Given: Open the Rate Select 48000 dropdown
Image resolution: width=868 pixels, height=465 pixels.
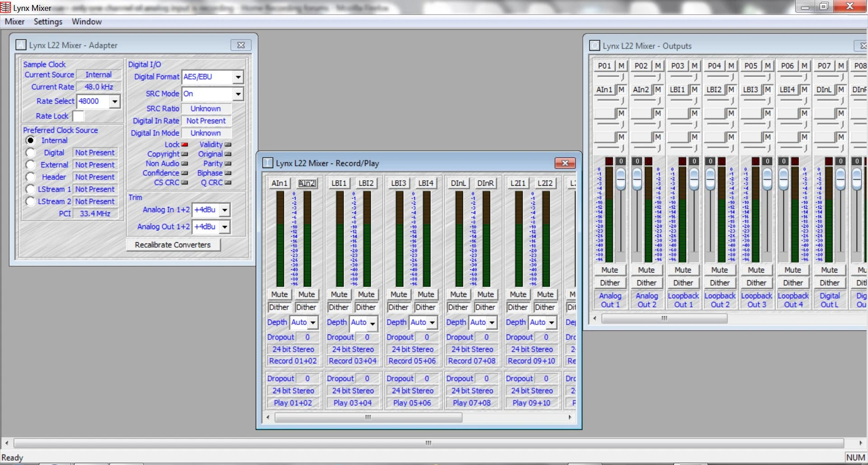Looking at the screenshot, I should click(x=115, y=101).
